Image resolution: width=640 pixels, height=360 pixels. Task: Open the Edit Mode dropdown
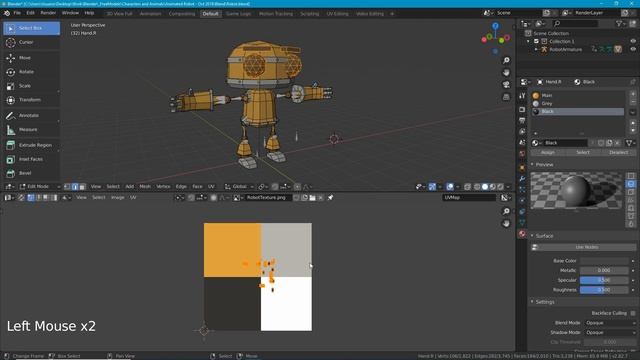40,187
